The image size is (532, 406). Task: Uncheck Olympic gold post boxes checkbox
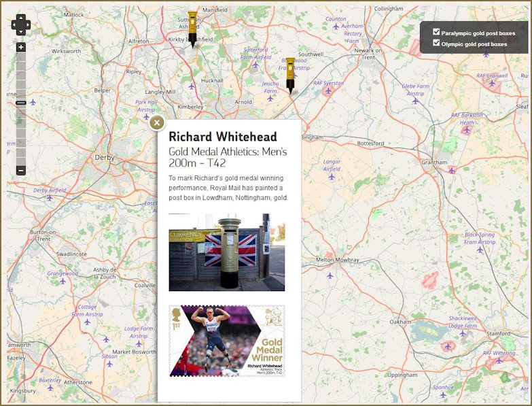436,44
